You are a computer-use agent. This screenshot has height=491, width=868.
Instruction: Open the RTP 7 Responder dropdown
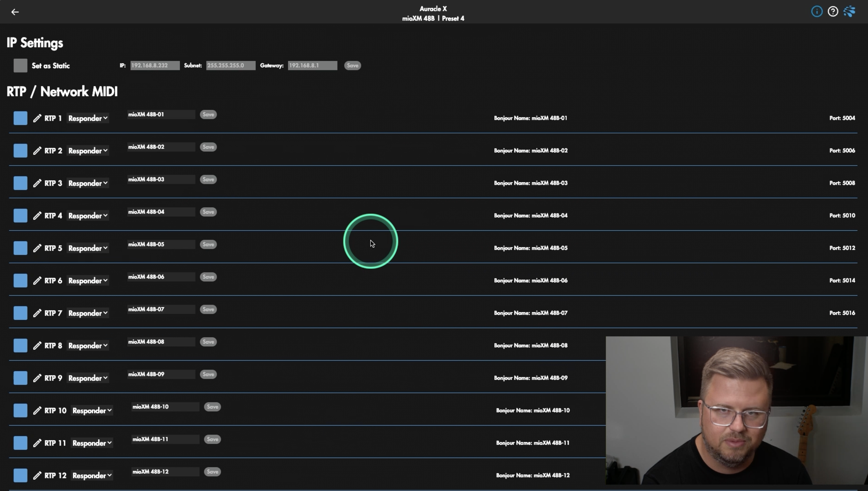[x=88, y=313]
